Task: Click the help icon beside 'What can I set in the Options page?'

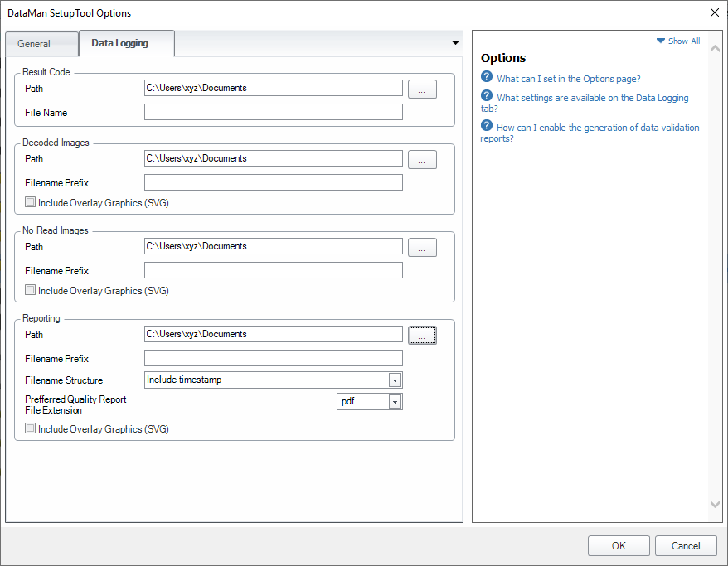Action: point(487,77)
